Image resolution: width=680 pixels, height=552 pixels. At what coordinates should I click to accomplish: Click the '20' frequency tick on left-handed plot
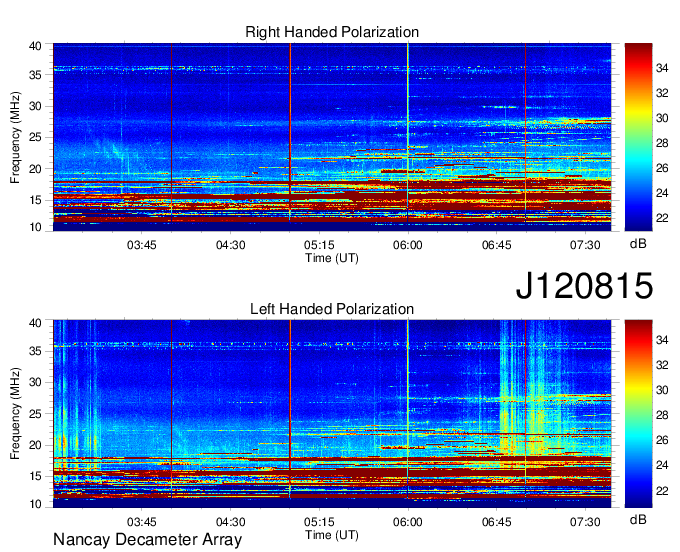(35, 445)
